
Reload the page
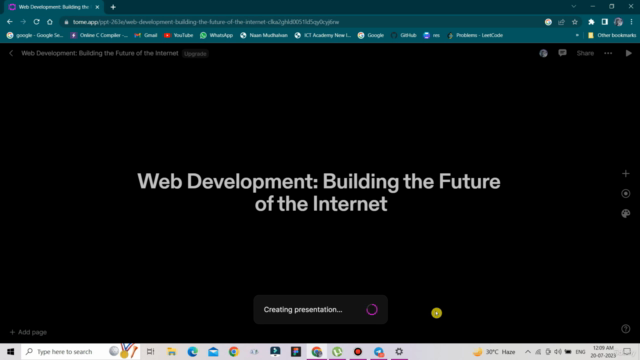pyautogui.click(x=36, y=22)
